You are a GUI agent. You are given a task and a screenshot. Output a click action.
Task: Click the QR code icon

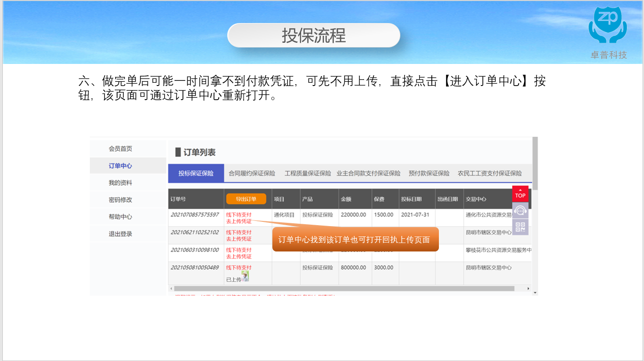520,227
